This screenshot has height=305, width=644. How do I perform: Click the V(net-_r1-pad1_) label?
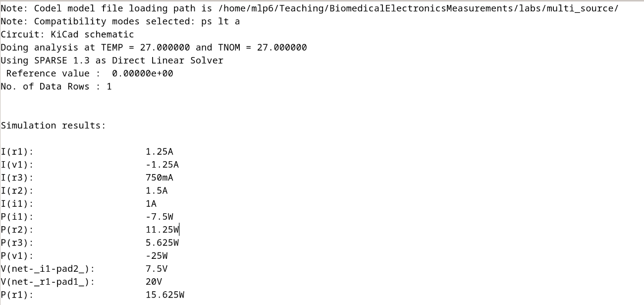point(48,282)
